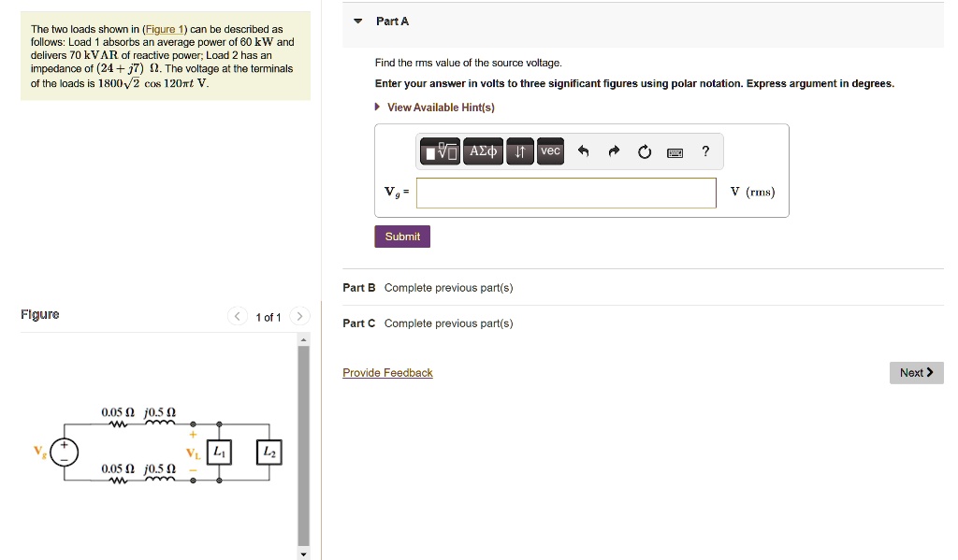Insert vector notation with vec button
Image resolution: width=958 pixels, height=560 pixels.
[550, 151]
